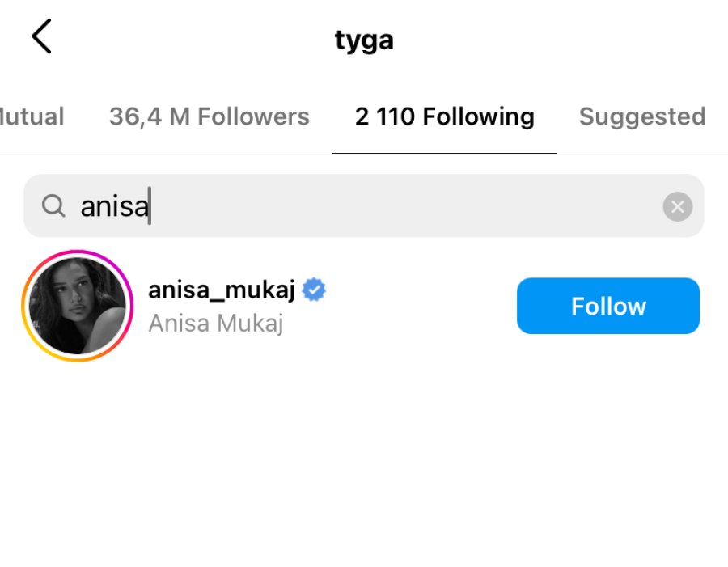Click the underline beneath the Following tab
The height and width of the screenshot is (567, 728).
[x=444, y=153]
